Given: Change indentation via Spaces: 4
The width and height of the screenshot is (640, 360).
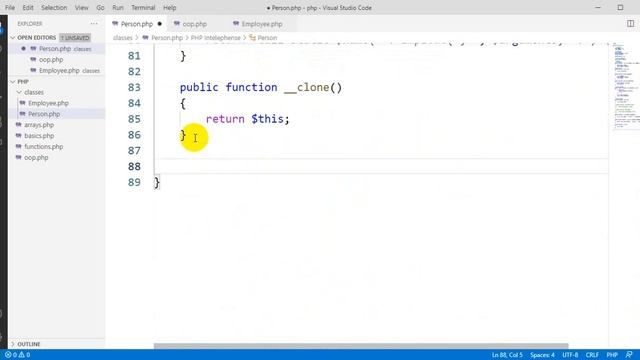Looking at the screenshot, I should tap(542, 355).
